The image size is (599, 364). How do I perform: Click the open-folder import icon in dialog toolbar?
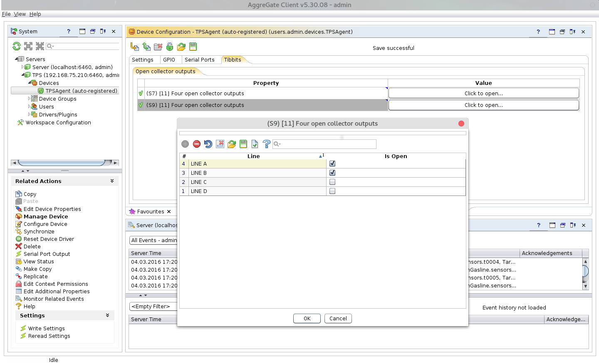click(x=232, y=144)
